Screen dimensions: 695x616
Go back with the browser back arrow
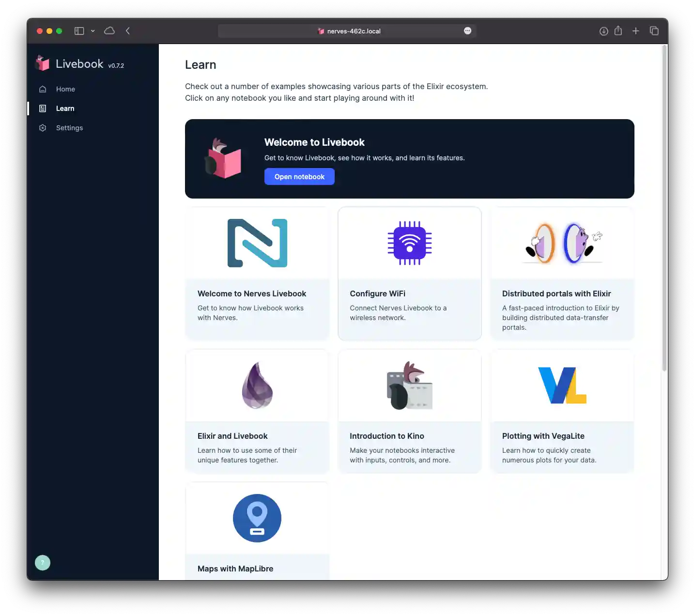(x=128, y=31)
